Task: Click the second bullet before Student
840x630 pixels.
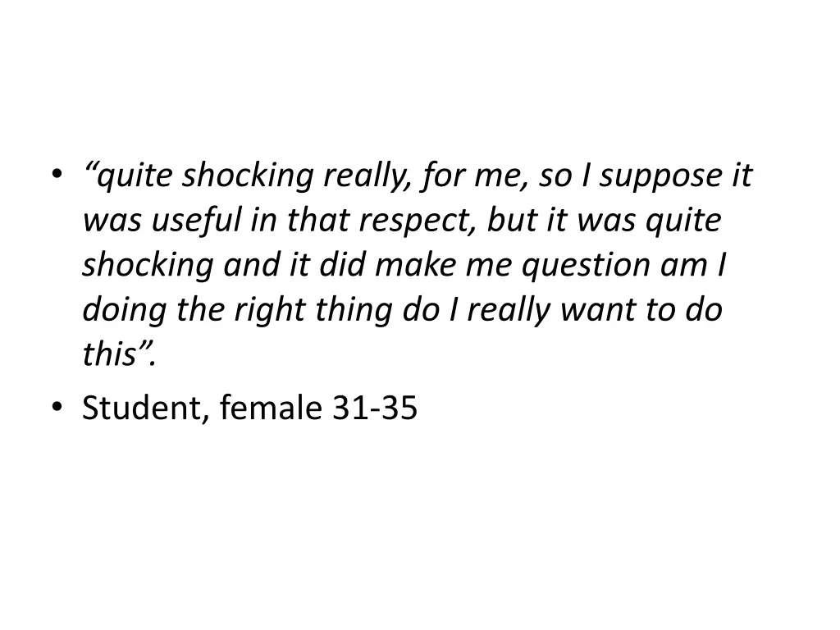Action: [x=57, y=406]
